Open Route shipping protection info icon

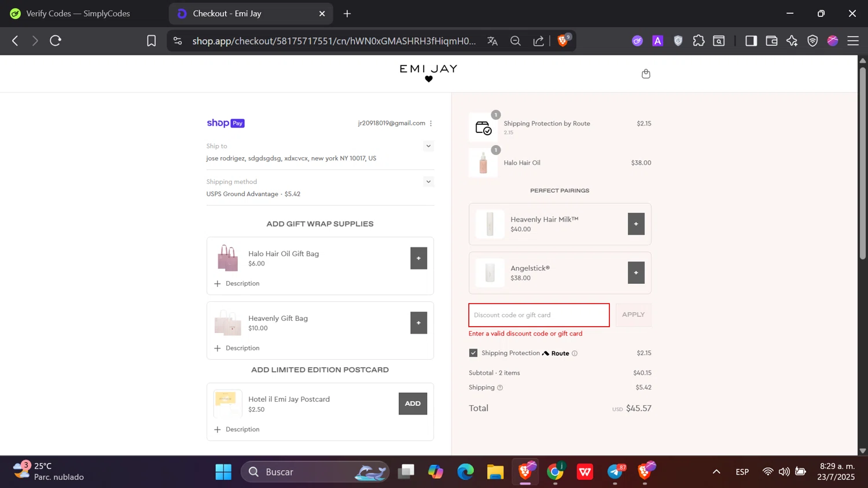click(575, 353)
